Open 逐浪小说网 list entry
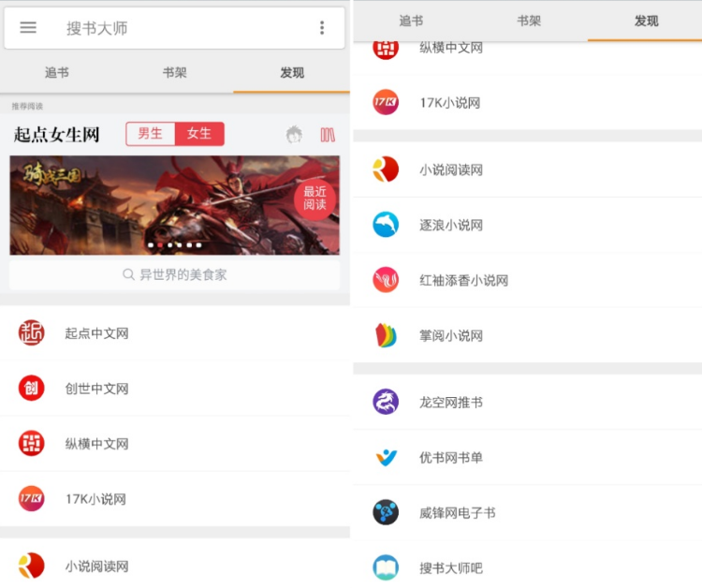The height and width of the screenshot is (588, 702). point(527,225)
